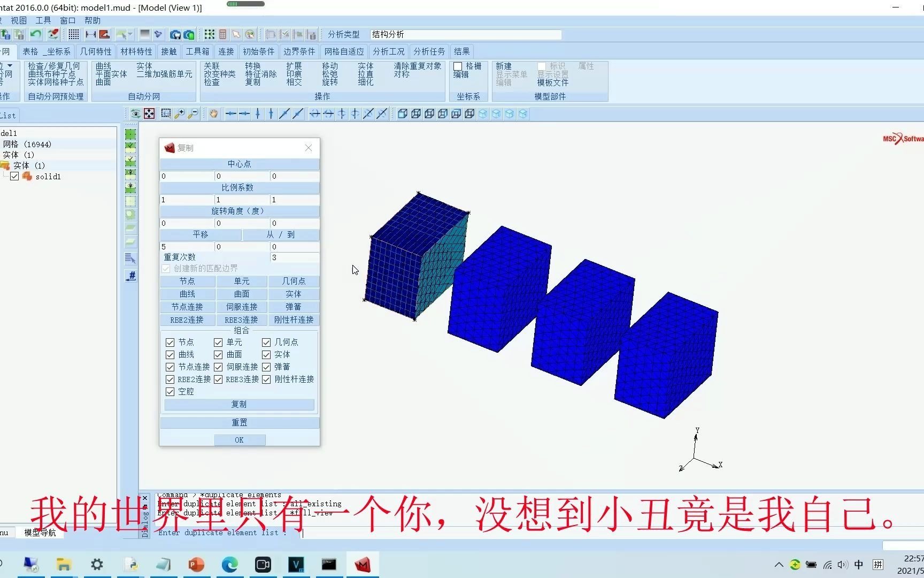Select the Zoom Out magnifier tool
Viewport: 924px width, 578px height.
coord(192,113)
